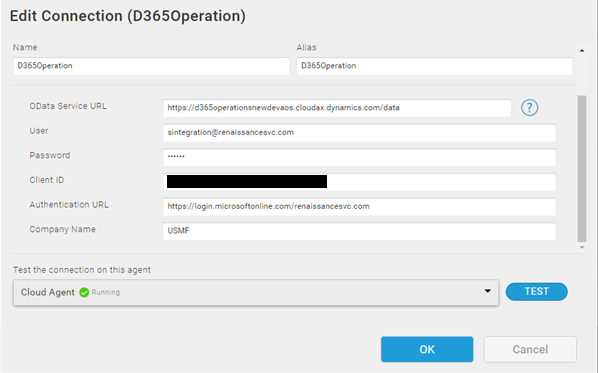Image resolution: width=598 pixels, height=373 pixels.
Task: Click the scroll down arrow
Action: point(582,247)
